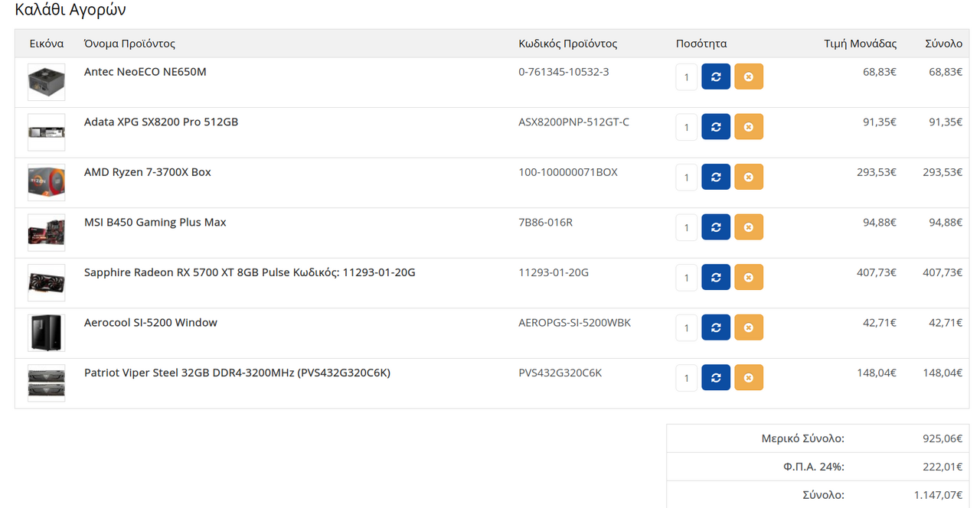Click the Τιμή Μονάδας column header
980x508 pixels.
pos(861,44)
